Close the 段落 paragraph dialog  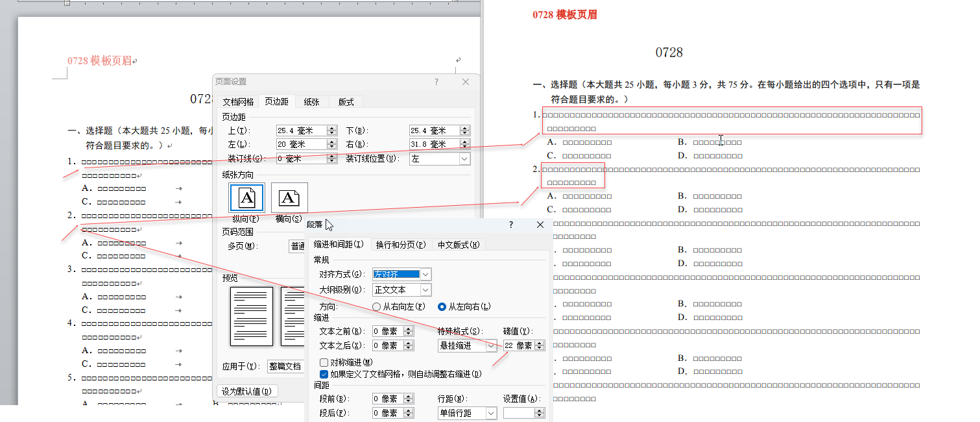click(x=540, y=225)
